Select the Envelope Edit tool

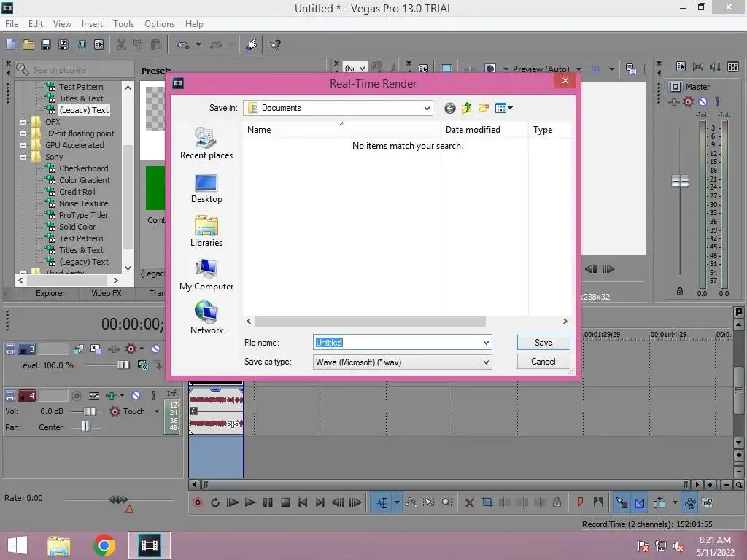[411, 502]
